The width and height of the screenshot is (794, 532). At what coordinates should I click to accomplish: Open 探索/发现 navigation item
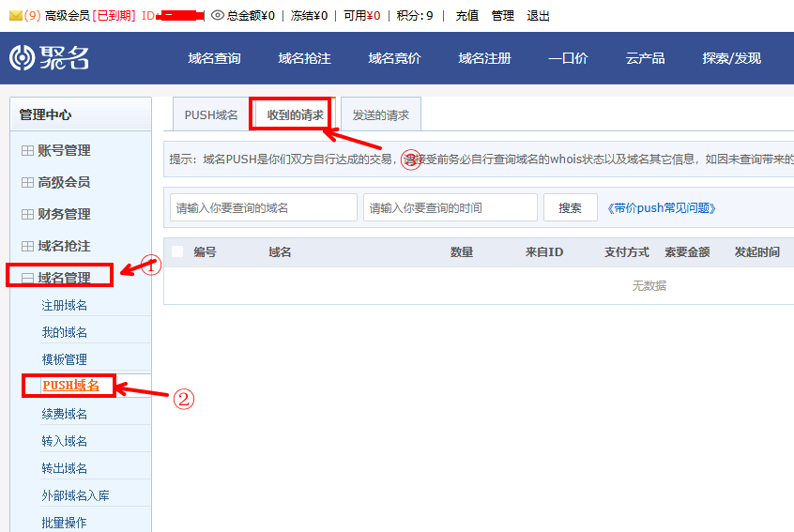tap(732, 58)
